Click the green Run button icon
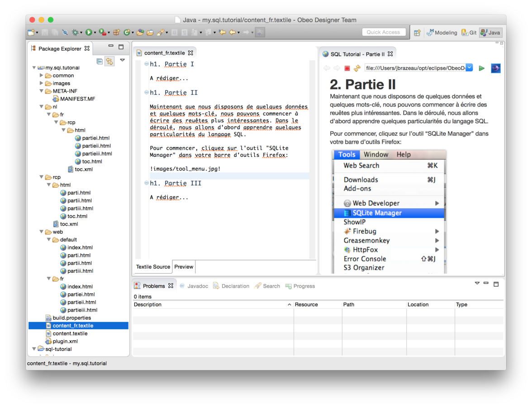This screenshot has height=407, width=532. pyautogui.click(x=89, y=32)
